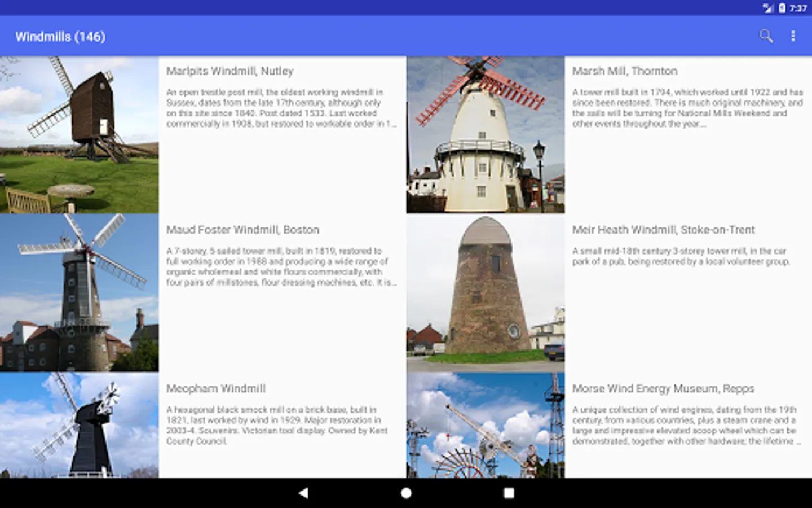Tap the Android home navigation button

click(x=406, y=493)
